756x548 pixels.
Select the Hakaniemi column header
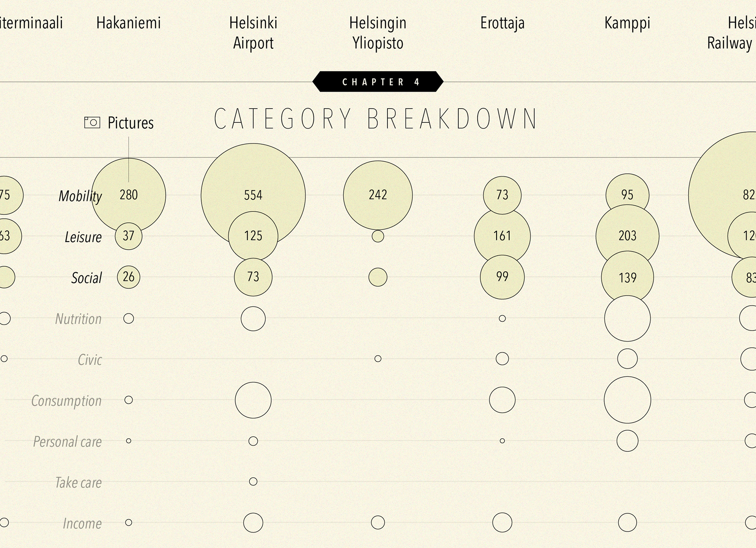click(128, 23)
